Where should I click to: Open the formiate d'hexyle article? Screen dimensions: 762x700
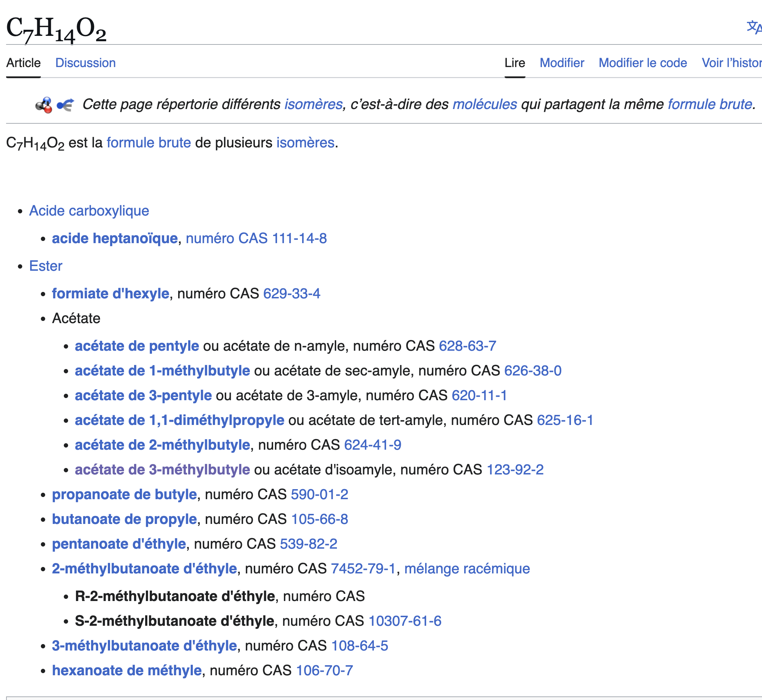point(110,294)
